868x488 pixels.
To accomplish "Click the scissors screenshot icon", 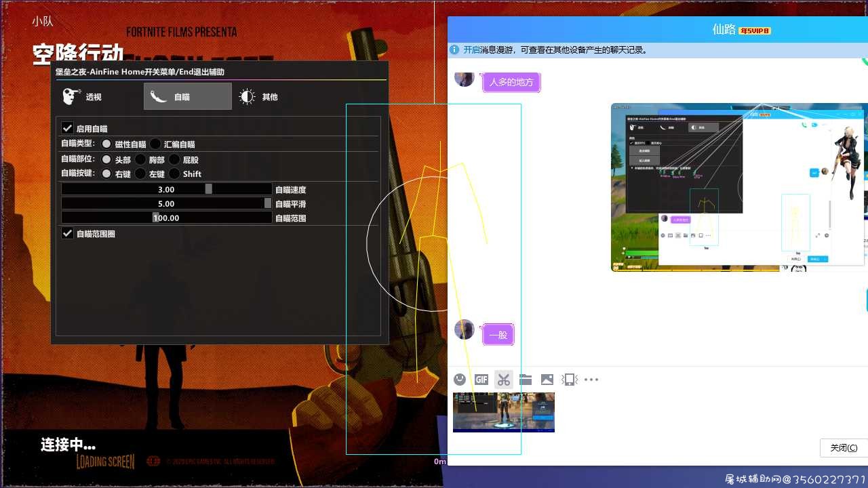I will [x=503, y=380].
